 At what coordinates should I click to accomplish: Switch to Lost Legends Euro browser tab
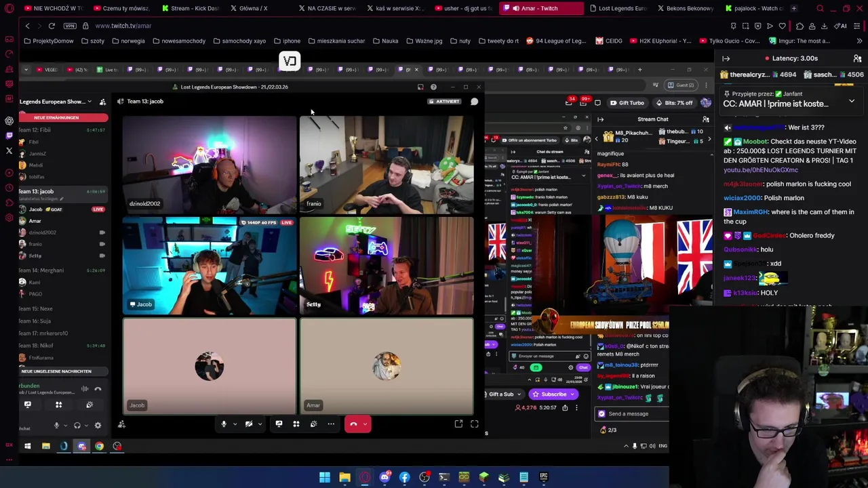pyautogui.click(x=618, y=8)
